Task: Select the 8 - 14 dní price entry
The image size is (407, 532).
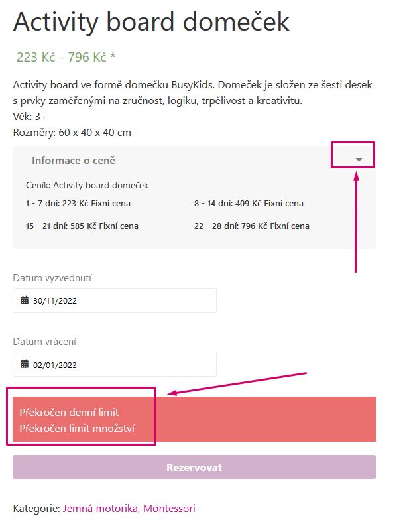Action: tap(249, 203)
